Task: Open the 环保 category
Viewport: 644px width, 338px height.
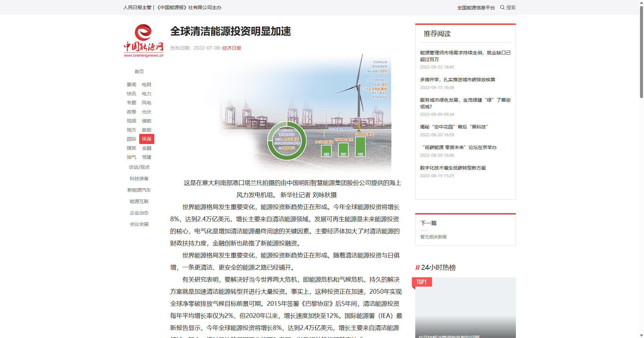Action: pyautogui.click(x=147, y=139)
